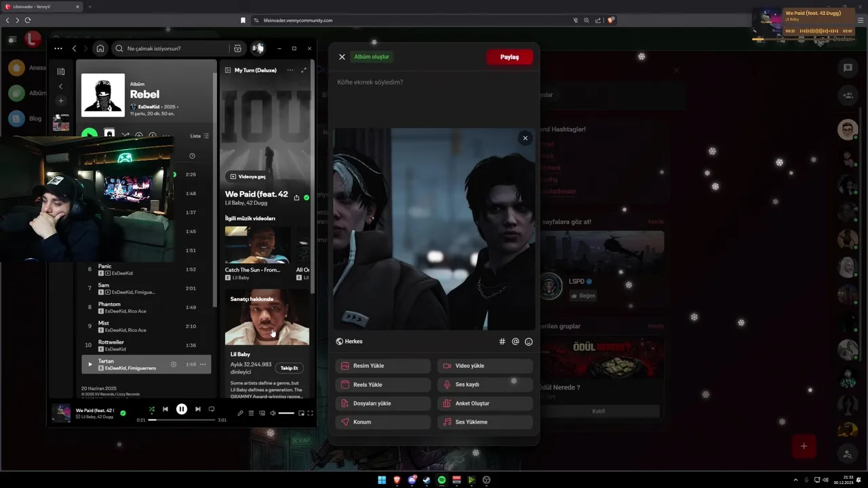This screenshot has width=868, height=488.
Task: Open Herkes audience selector
Action: coord(349,342)
